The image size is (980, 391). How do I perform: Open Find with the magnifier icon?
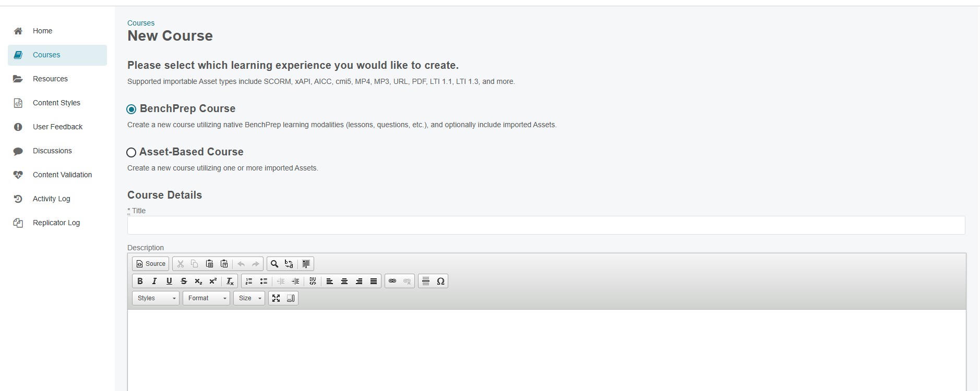(274, 264)
